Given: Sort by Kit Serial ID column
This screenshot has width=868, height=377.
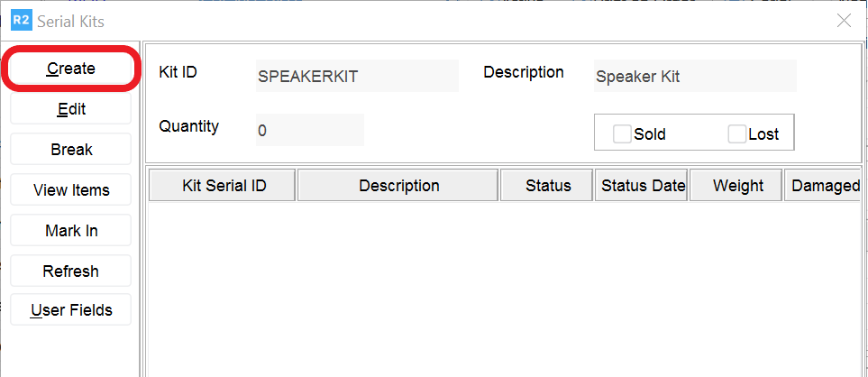Looking at the screenshot, I should click(x=224, y=186).
